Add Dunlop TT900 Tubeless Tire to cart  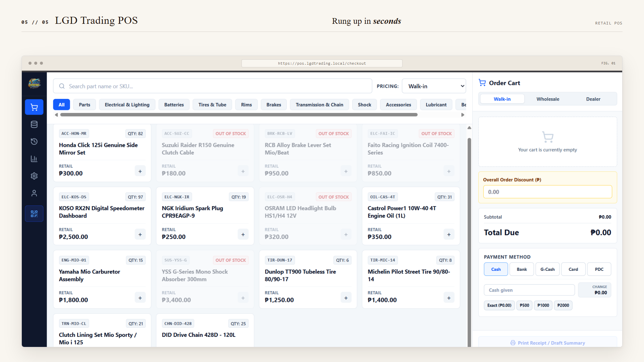(346, 298)
